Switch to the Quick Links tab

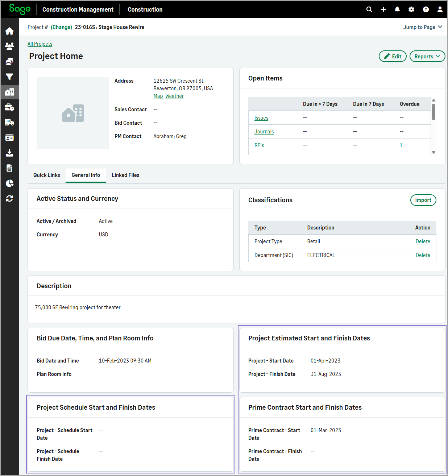point(47,175)
